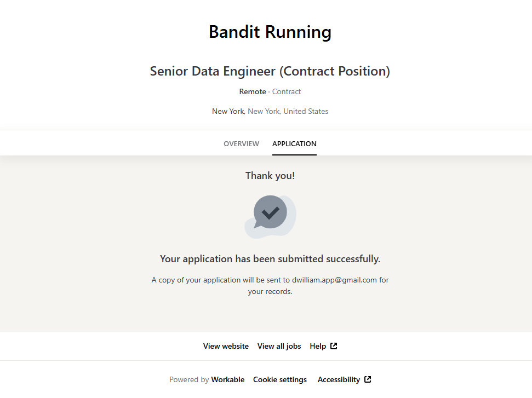532x398 pixels.
Task: Click the dwilliam.app@gmail.com email address
Action: coord(334,280)
